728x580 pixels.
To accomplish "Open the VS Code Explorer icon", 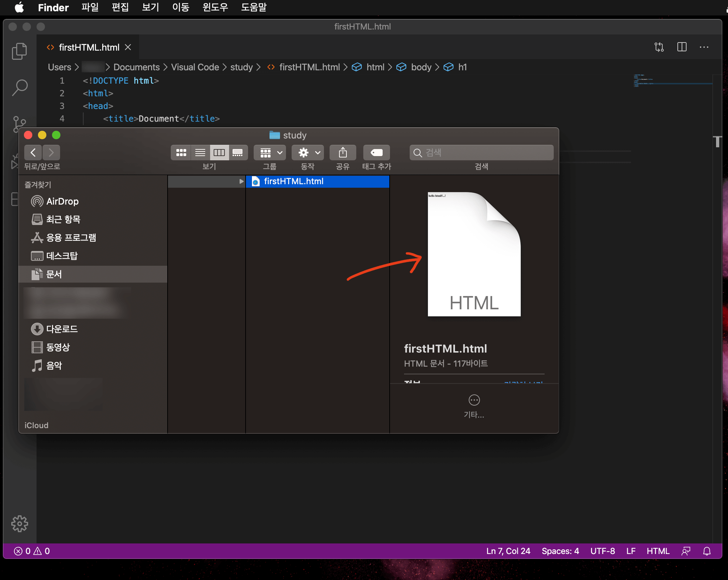I will (19, 51).
